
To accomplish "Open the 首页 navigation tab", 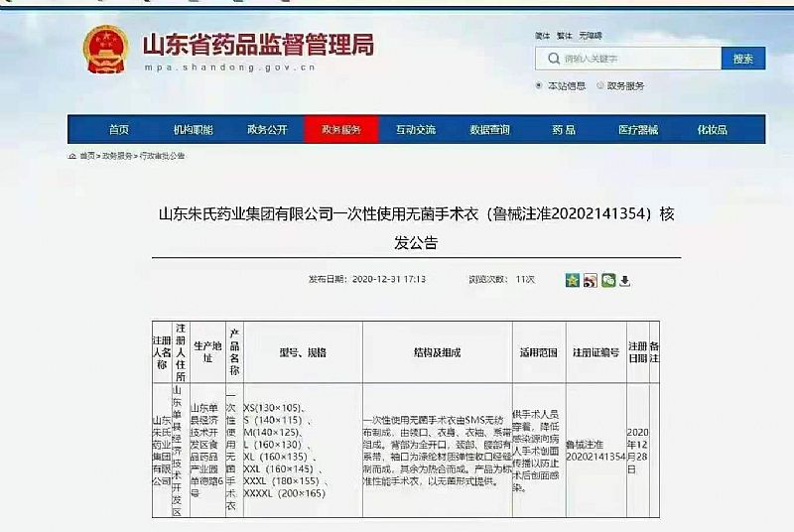I will pyautogui.click(x=118, y=130).
